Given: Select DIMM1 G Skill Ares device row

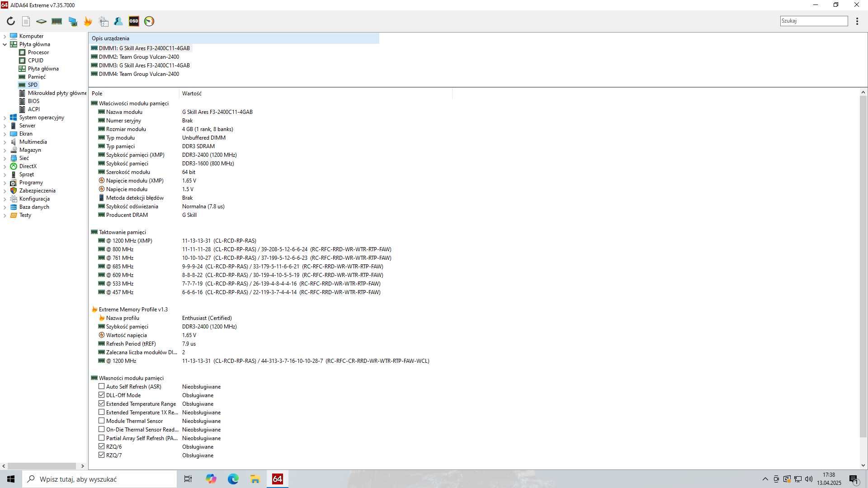Looking at the screenshot, I should click(x=141, y=48).
